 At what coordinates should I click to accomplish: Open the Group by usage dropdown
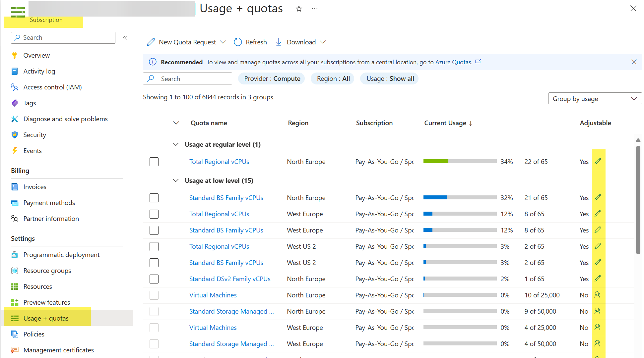(595, 98)
